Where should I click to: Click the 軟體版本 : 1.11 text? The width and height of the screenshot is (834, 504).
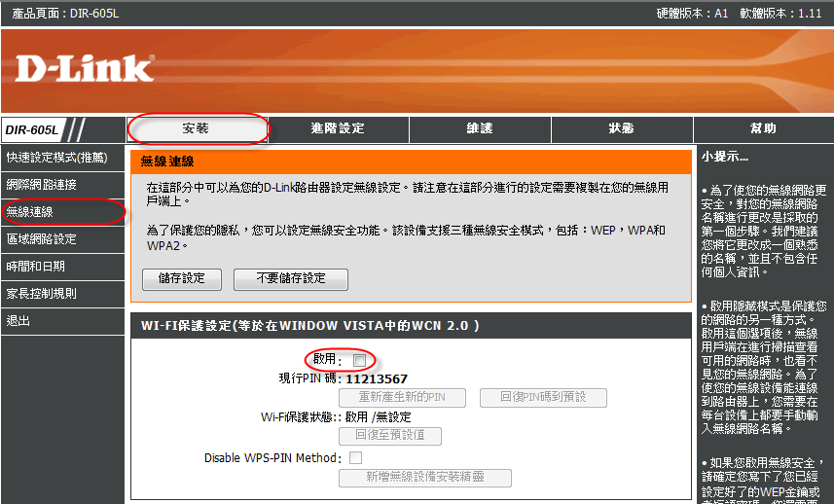coord(780,14)
